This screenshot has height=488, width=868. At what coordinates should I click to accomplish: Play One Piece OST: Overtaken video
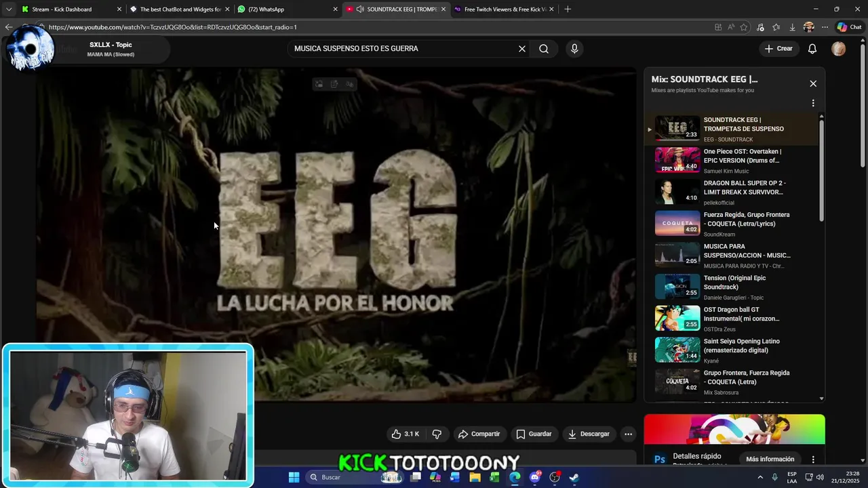point(732,161)
